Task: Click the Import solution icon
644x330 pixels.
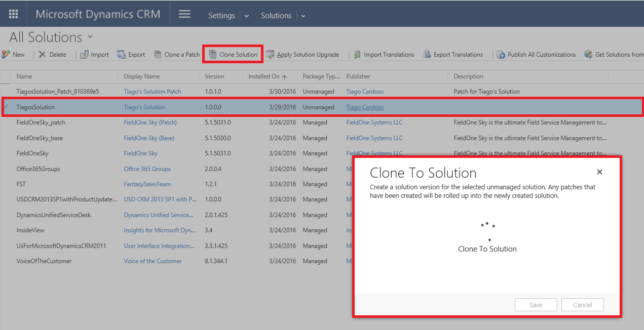Action: pos(84,54)
